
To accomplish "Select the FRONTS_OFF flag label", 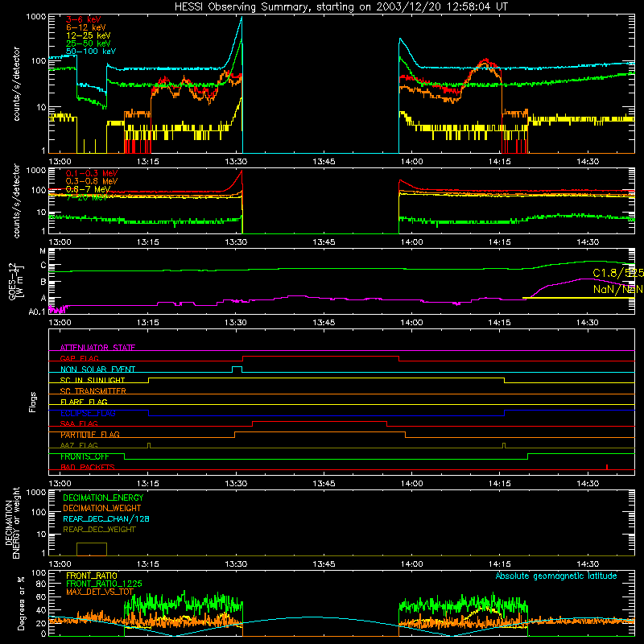I will tap(85, 456).
